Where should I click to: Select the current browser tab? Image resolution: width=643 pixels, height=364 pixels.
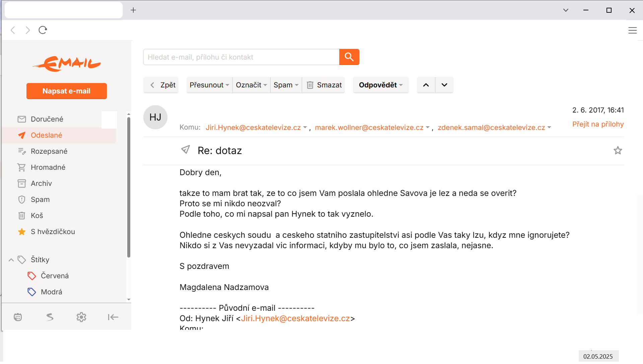click(x=64, y=10)
